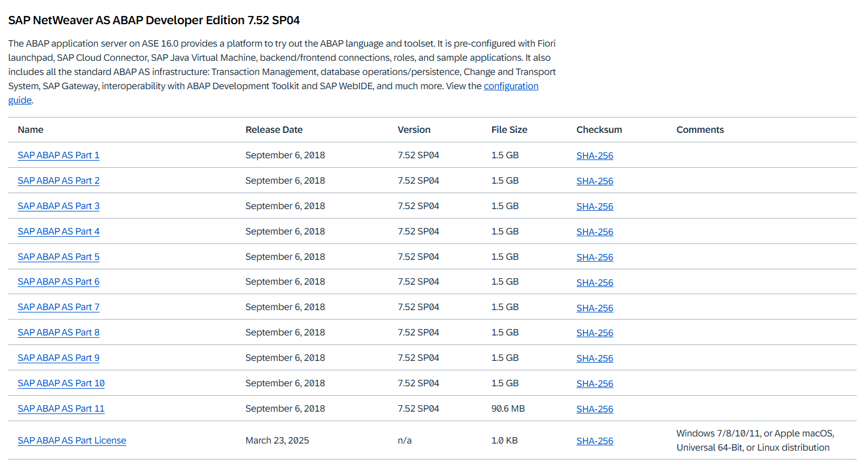Open SHA-256 checksum for Part 11
The image size is (868, 469).
coord(595,409)
